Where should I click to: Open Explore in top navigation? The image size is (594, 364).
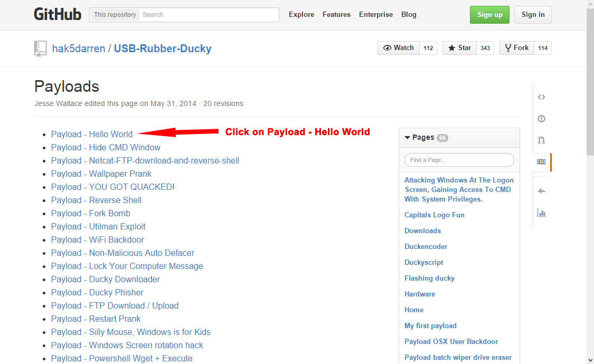click(301, 14)
